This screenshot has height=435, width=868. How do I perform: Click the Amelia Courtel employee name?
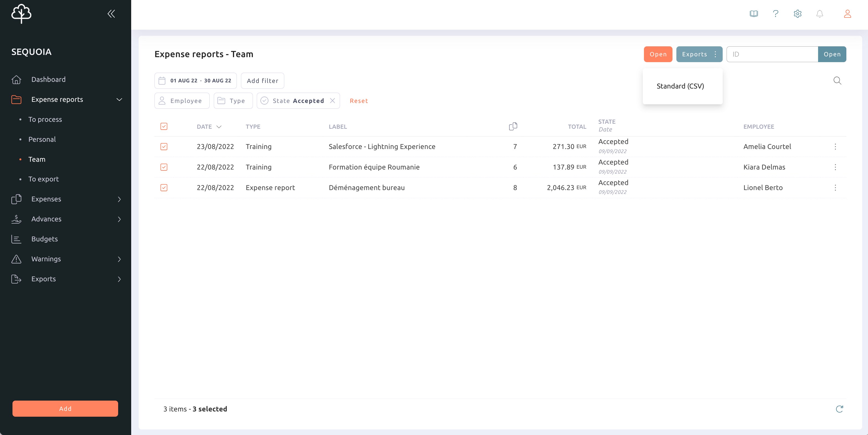coord(767,147)
